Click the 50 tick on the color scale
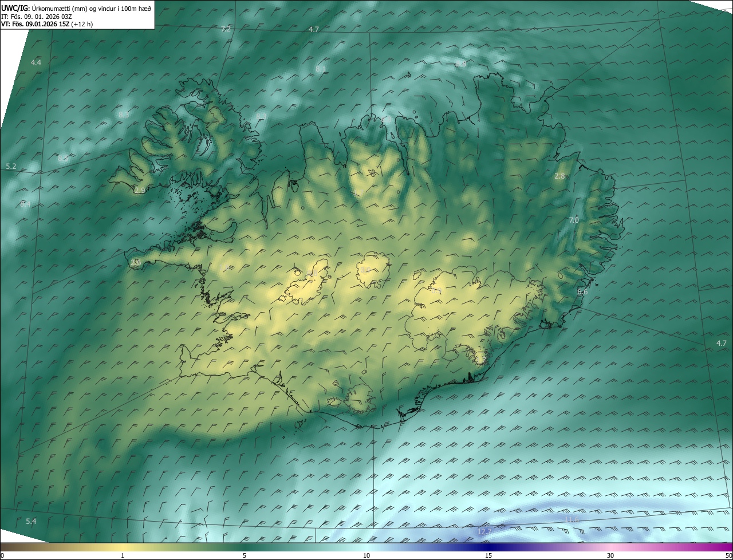This screenshot has height=560, width=733. pos(728,555)
